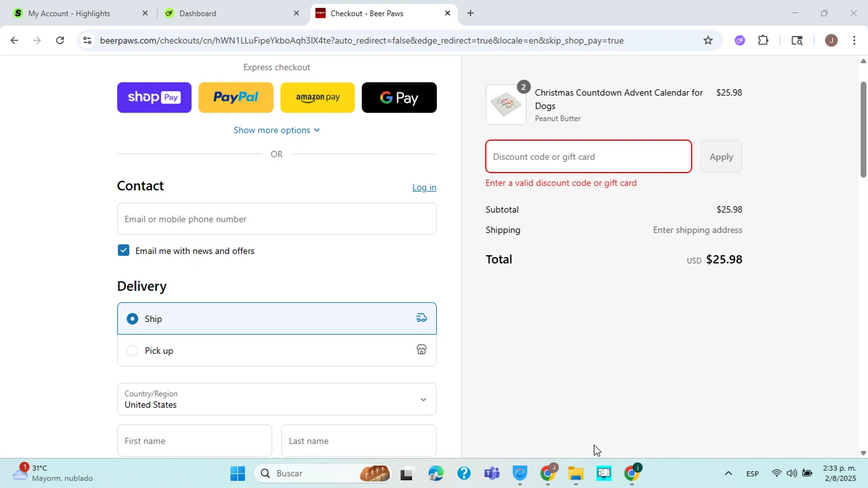Image resolution: width=868 pixels, height=488 pixels.
Task: Open the Chrome three-dot menu
Action: (x=855, y=41)
